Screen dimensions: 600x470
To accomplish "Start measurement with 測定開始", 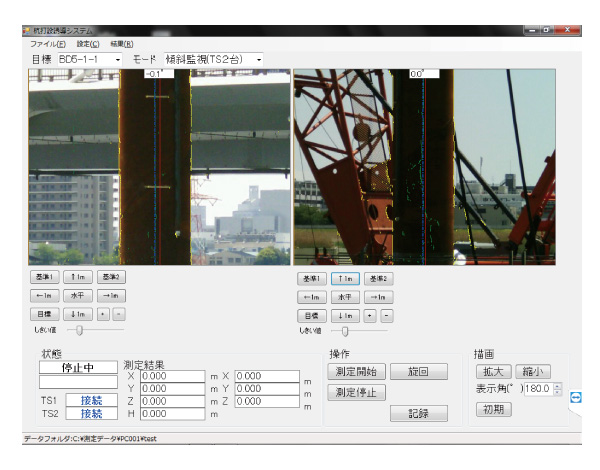I will click(357, 372).
